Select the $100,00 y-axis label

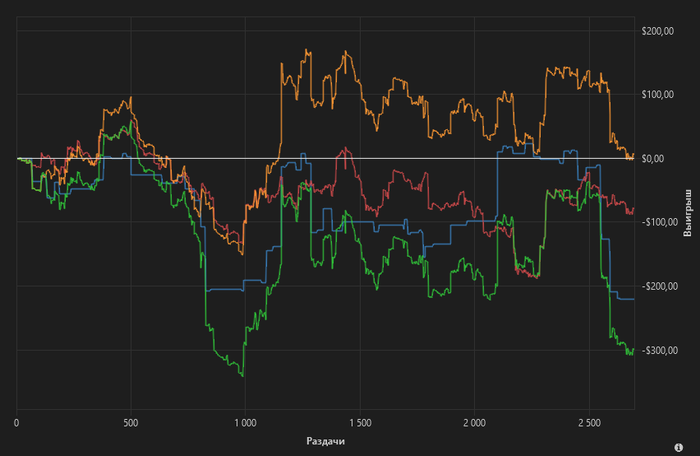658,95
